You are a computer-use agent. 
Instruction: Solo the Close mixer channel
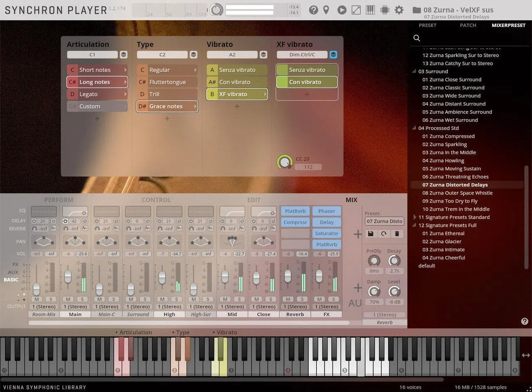click(270, 299)
